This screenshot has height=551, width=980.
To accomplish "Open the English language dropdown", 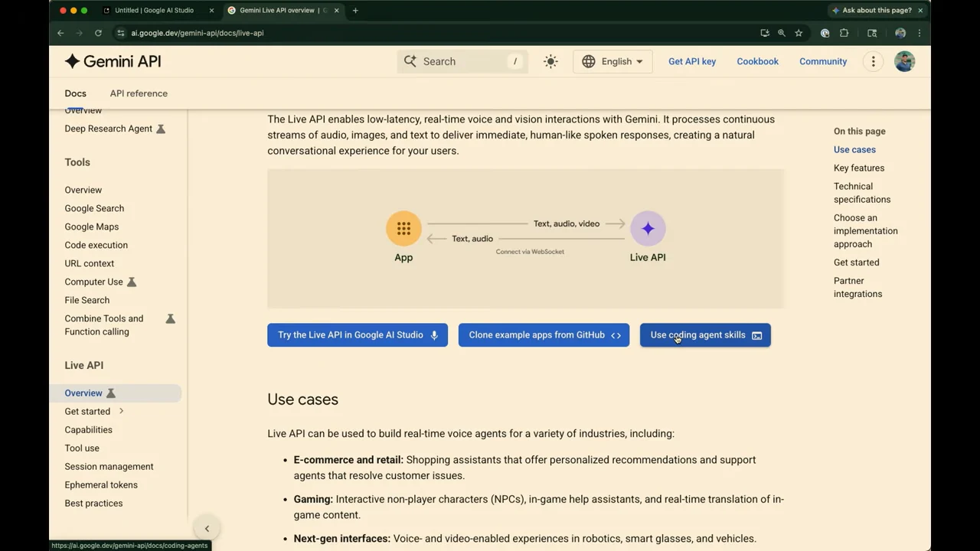I will pyautogui.click(x=612, y=61).
